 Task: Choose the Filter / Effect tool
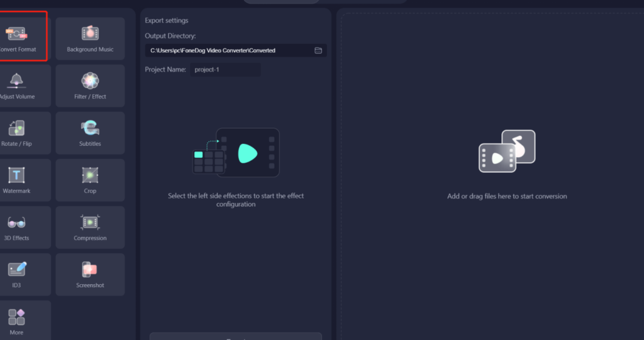pyautogui.click(x=90, y=85)
